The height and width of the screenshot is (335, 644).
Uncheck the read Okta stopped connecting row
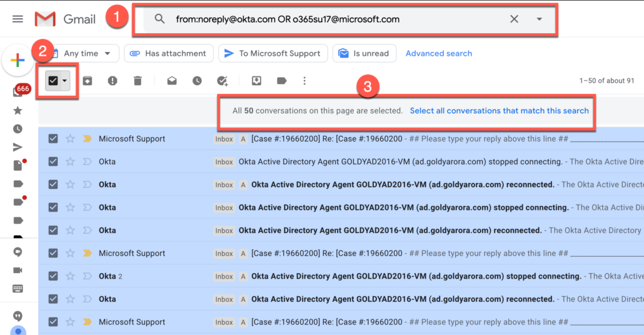point(53,162)
